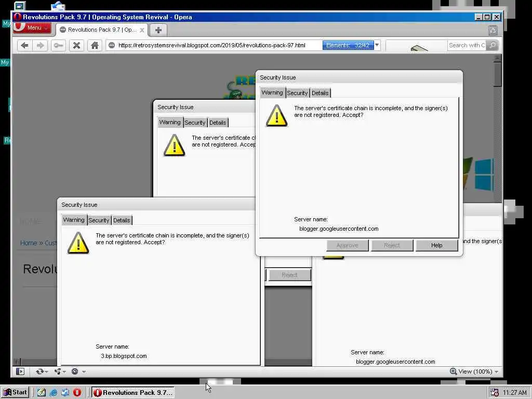This screenshot has width=532, height=399.
Task: Close the Revolutions Pack 9.7 tab
Action: point(142,30)
